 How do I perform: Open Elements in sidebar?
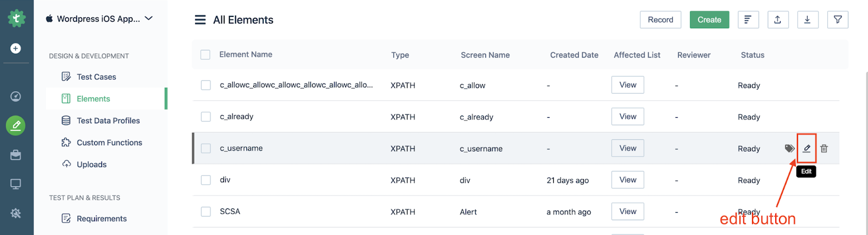(x=93, y=99)
